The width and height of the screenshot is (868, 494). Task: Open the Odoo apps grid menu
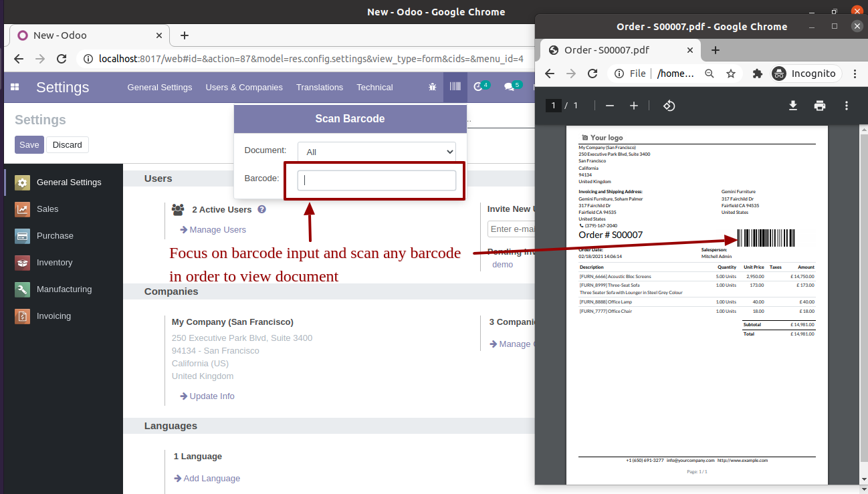point(15,88)
